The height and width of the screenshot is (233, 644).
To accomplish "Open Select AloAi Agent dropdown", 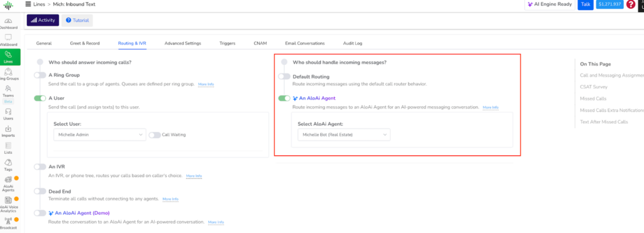I will point(344,134).
